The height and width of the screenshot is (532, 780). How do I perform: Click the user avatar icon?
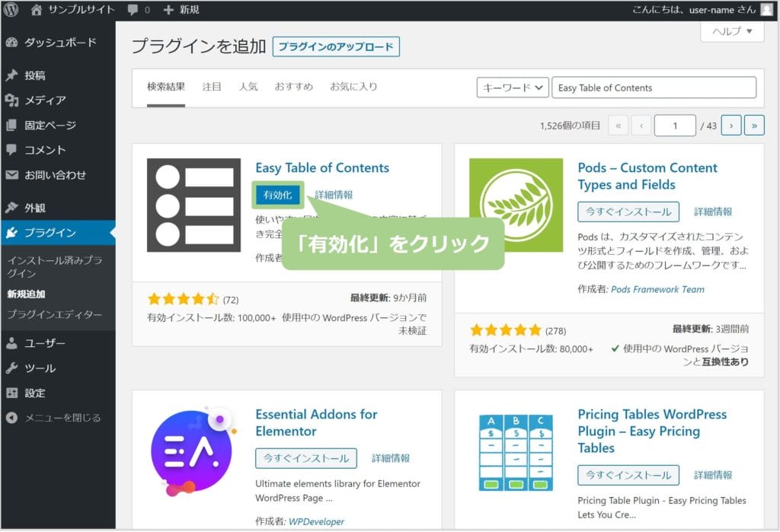(x=766, y=10)
